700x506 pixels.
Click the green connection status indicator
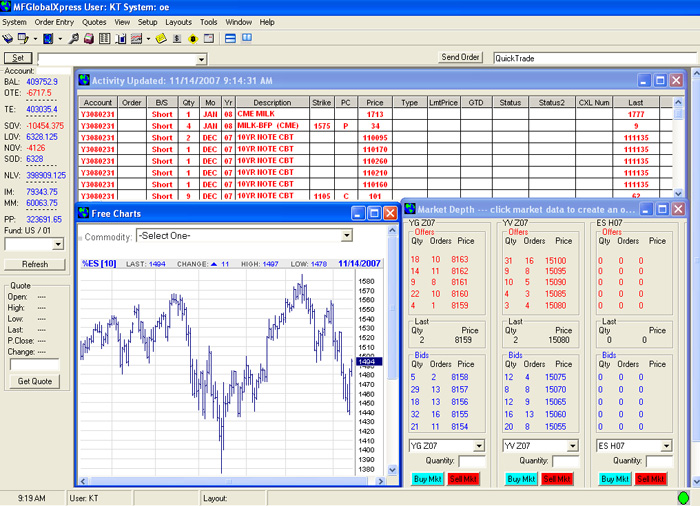pos(683,497)
